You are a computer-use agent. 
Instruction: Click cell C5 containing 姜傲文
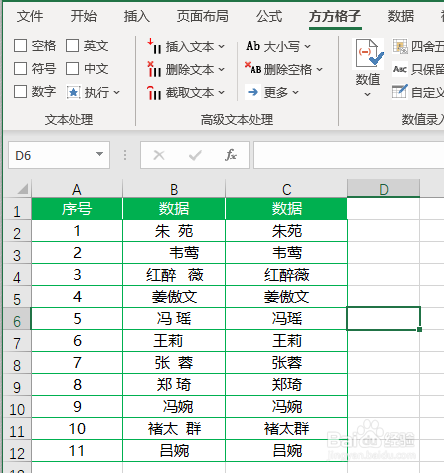(287, 297)
